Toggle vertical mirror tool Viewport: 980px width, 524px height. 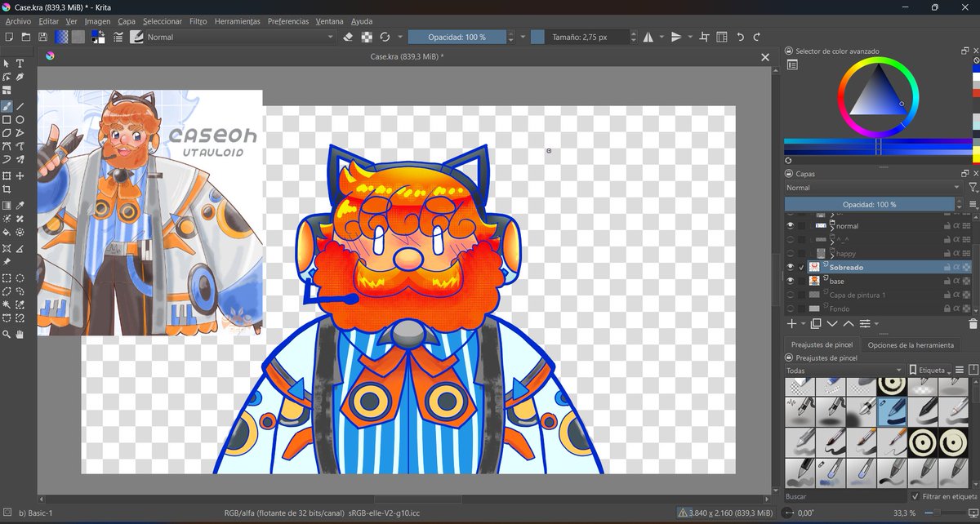tap(676, 37)
